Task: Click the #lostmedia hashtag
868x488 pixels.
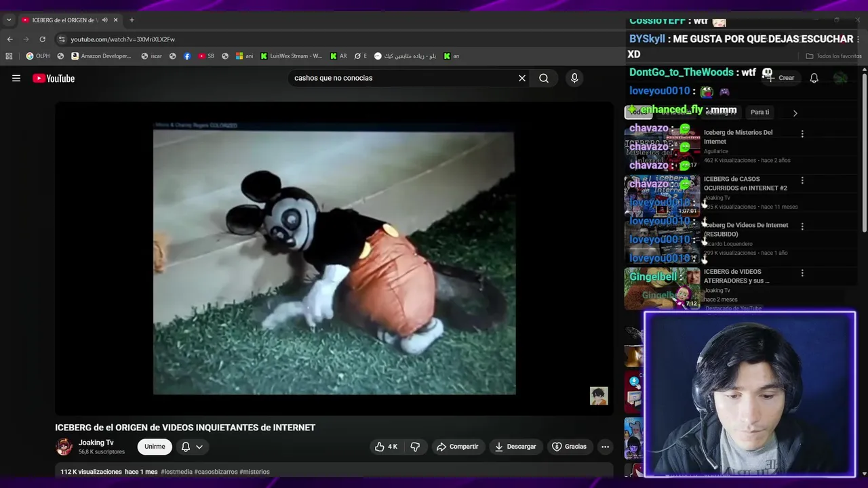Action: tap(176, 472)
